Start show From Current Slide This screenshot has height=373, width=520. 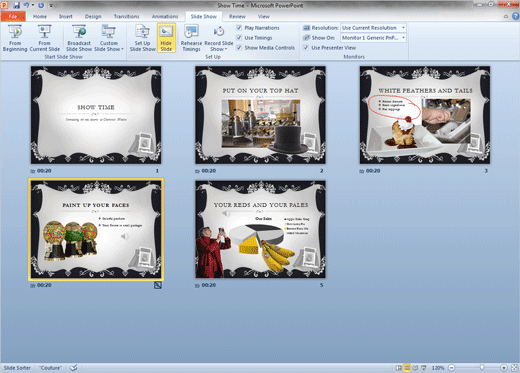pyautogui.click(x=45, y=38)
